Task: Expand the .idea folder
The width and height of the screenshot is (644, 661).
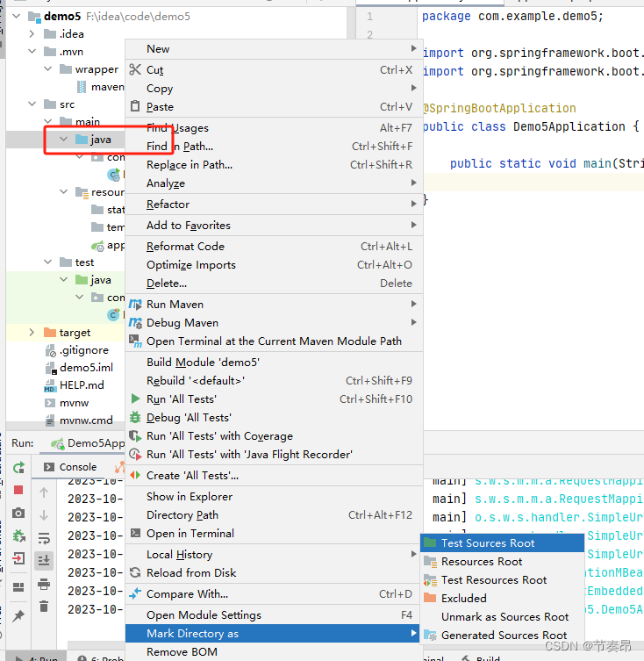Action: (32, 33)
